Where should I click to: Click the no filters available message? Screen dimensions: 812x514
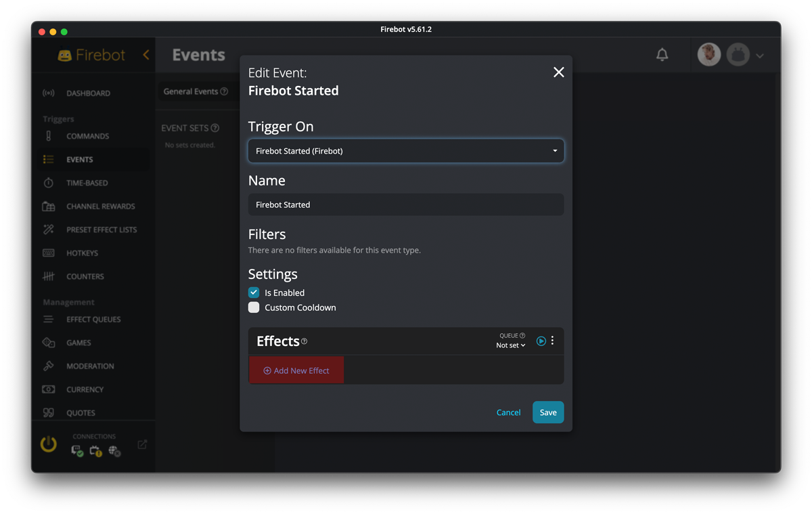(334, 251)
